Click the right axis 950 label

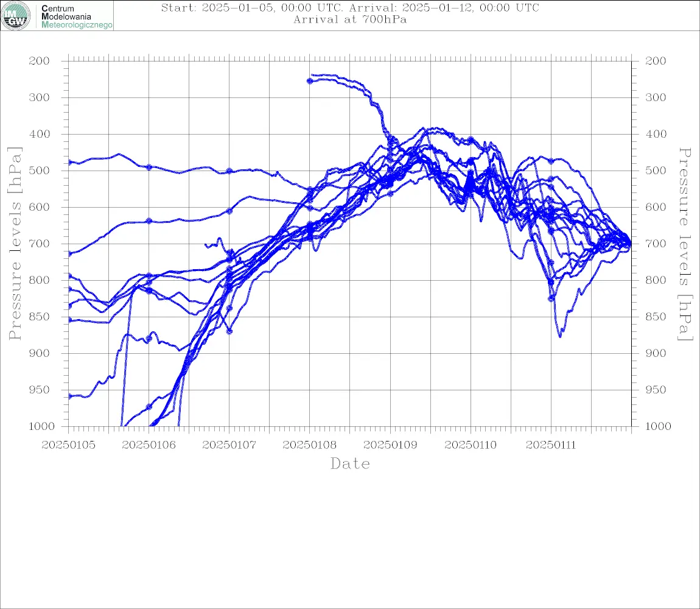[656, 390]
